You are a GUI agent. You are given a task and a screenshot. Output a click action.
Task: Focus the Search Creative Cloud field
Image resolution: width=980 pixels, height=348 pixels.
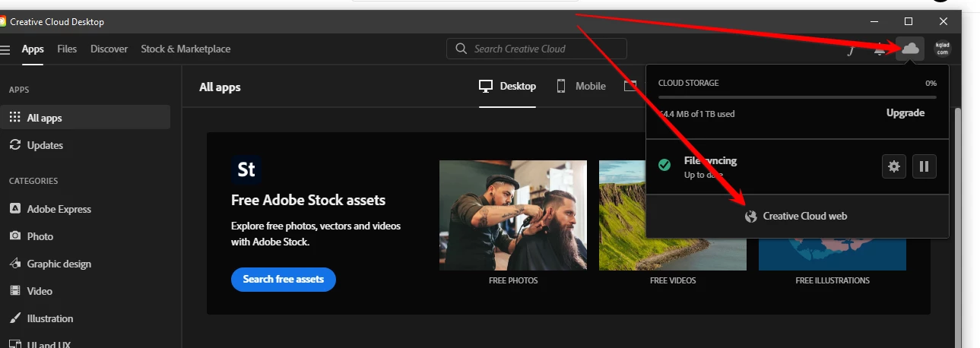[537, 49]
